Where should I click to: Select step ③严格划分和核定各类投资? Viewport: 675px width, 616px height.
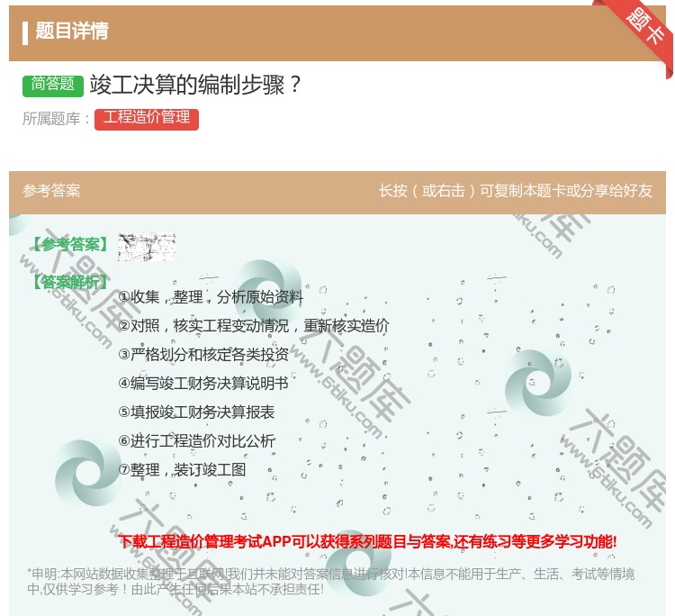click(203, 355)
